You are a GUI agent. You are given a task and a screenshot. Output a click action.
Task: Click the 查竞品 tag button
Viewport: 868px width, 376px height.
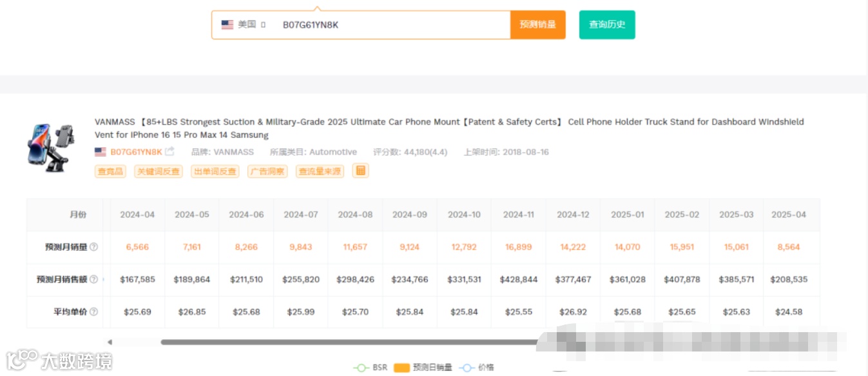click(x=110, y=172)
